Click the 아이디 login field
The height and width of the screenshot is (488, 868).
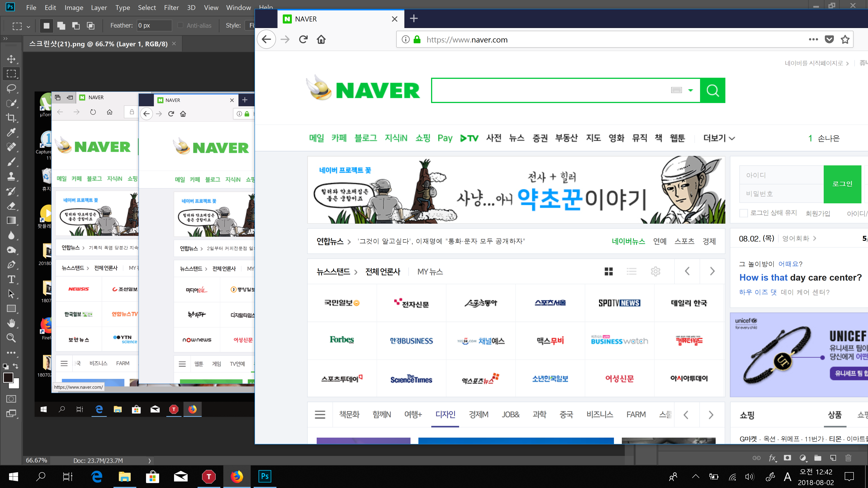coord(781,175)
